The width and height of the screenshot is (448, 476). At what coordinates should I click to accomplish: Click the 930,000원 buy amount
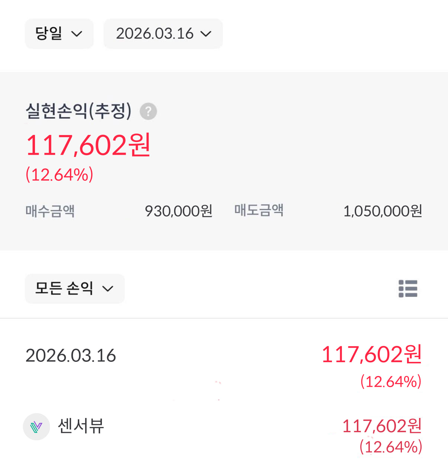pyautogui.click(x=178, y=211)
